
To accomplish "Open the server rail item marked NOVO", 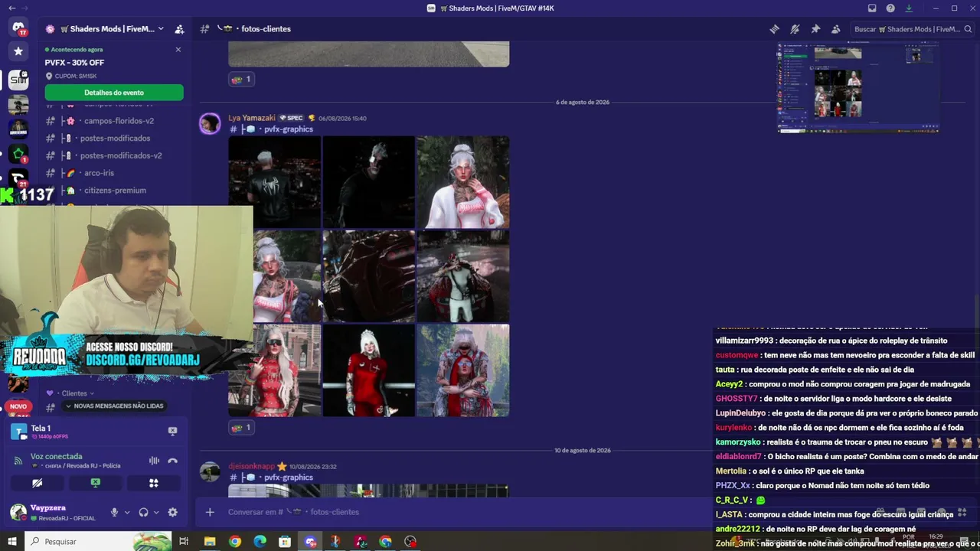I will pos(18,406).
